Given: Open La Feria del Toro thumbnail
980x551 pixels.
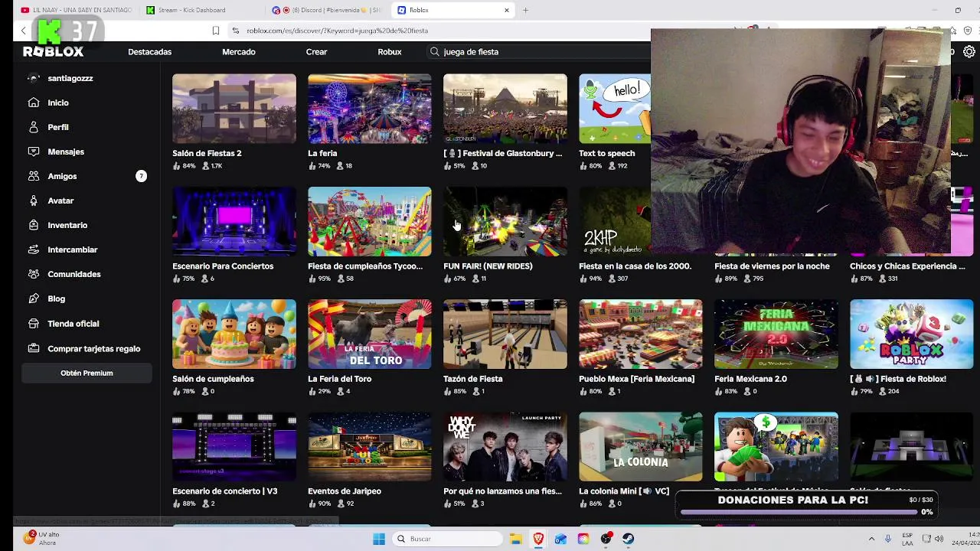Looking at the screenshot, I should (370, 334).
